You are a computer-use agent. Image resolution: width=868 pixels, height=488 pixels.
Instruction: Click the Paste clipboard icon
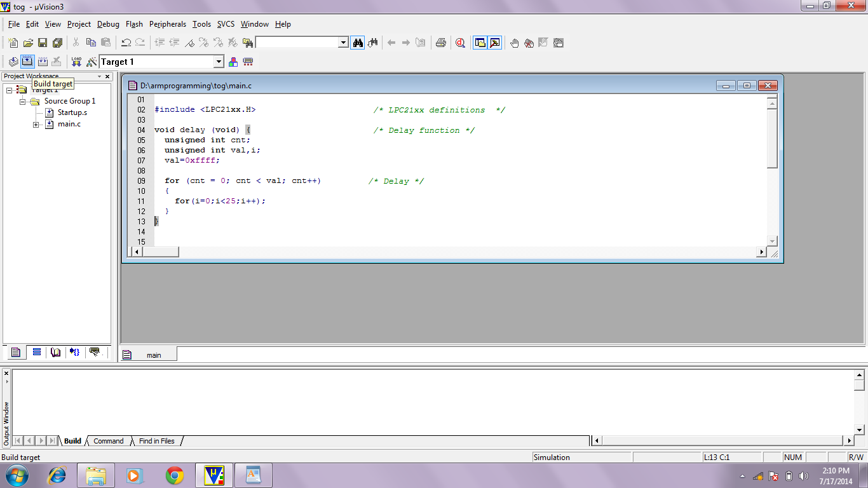[x=105, y=43]
